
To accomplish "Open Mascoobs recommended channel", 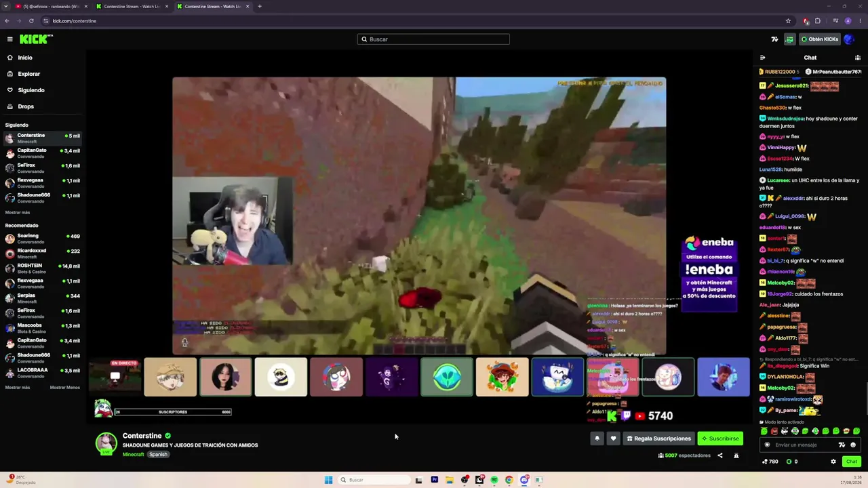I will pos(42,328).
